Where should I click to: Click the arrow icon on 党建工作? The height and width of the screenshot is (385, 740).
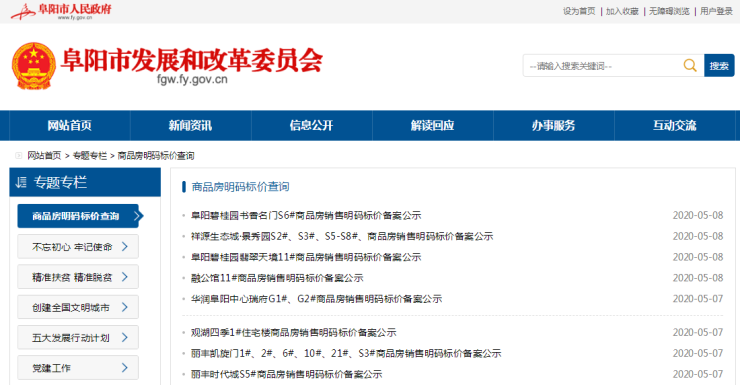point(125,368)
